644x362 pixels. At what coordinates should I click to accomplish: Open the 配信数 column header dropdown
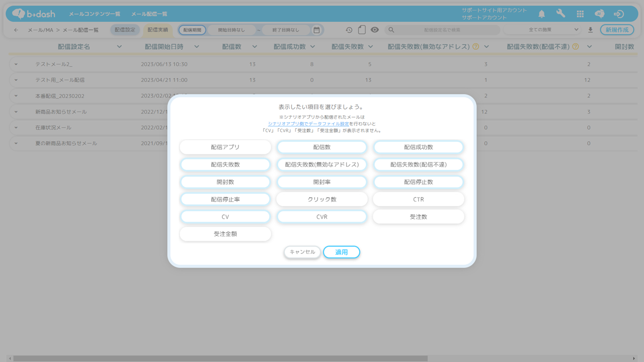click(255, 47)
